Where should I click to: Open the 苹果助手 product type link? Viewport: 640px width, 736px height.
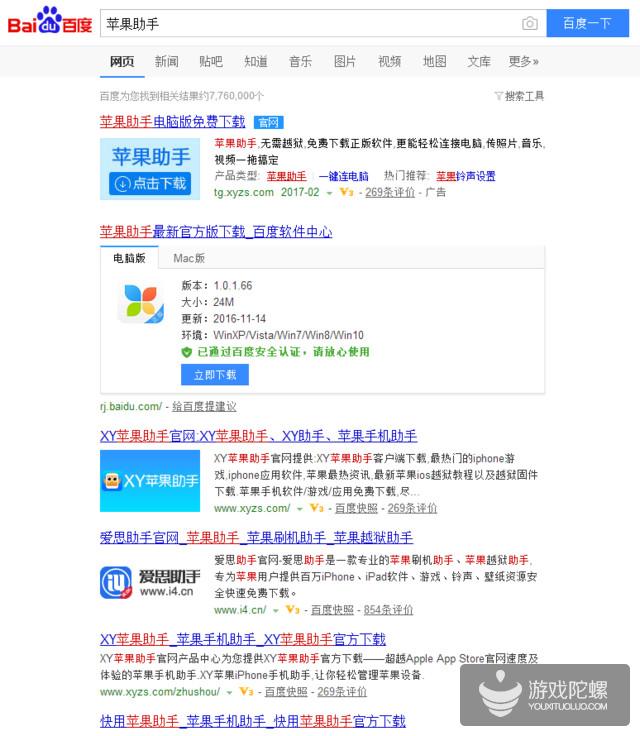[x=286, y=176]
